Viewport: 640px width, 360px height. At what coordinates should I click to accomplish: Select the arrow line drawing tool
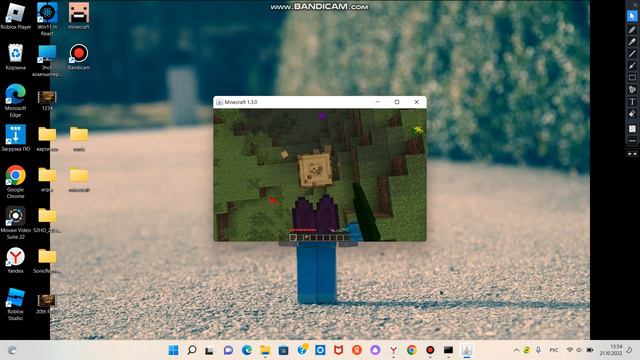632,65
